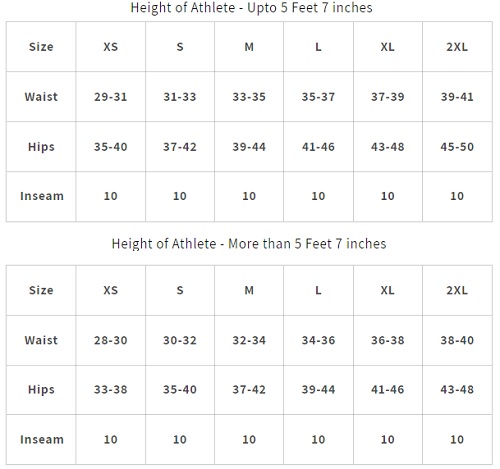Viewport: 500px width, 469px height.
Task: Click the hips value 41-46 in the first table
Action: point(318,147)
